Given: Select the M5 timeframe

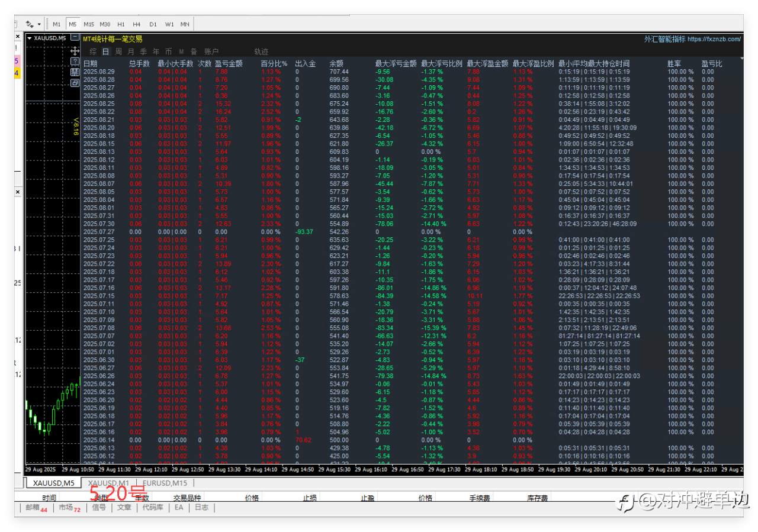Looking at the screenshot, I should pyautogui.click(x=72, y=24).
